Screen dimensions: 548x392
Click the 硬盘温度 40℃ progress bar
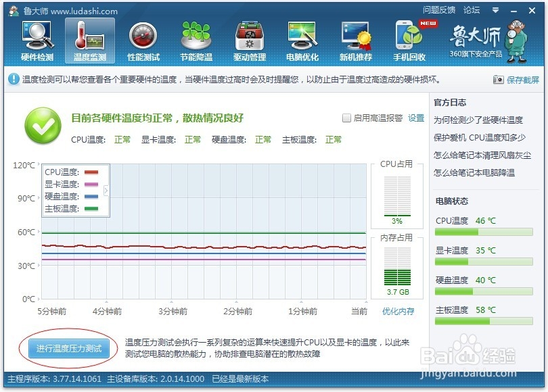point(484,291)
